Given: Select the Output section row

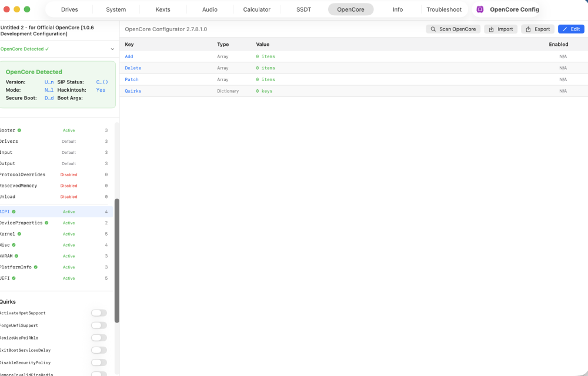Looking at the screenshot, I should click(55, 164).
